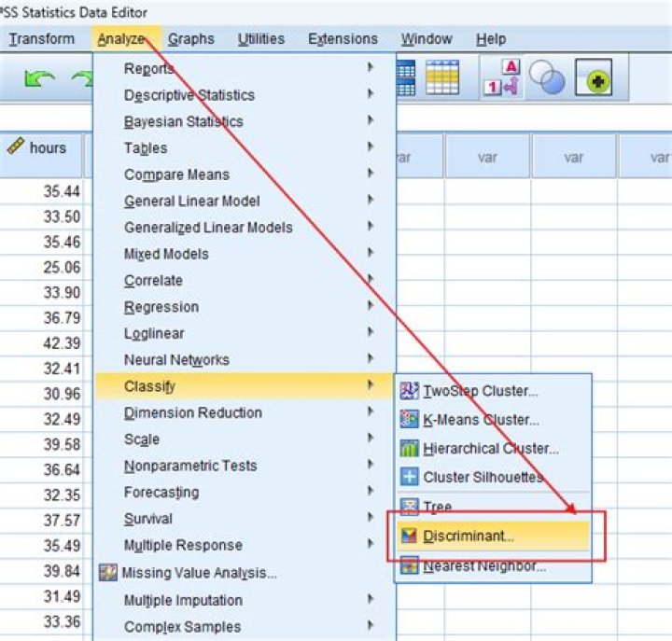Viewport: 672px width, 641px height.
Task: Click the ruler icon beside hours
Action: pyautogui.click(x=16, y=146)
